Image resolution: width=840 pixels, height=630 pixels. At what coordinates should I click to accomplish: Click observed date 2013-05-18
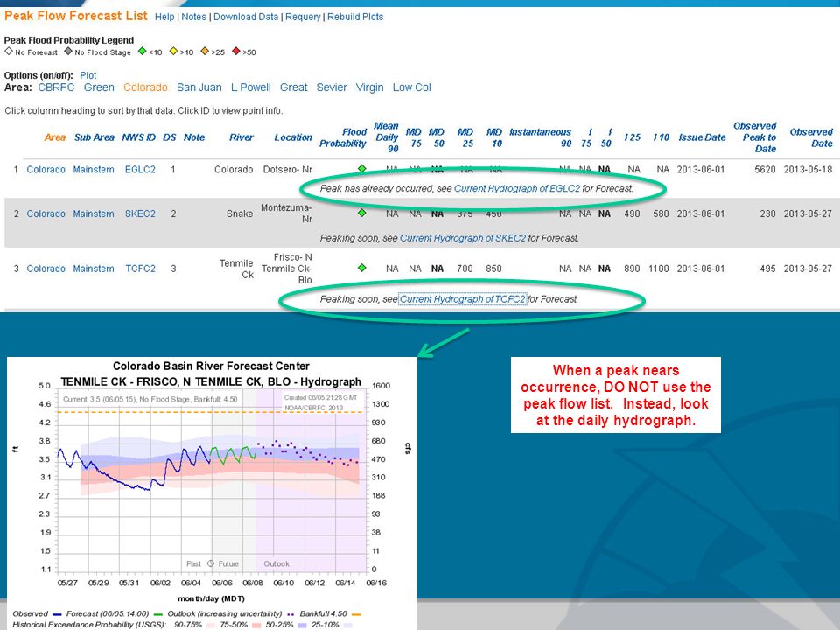click(808, 169)
